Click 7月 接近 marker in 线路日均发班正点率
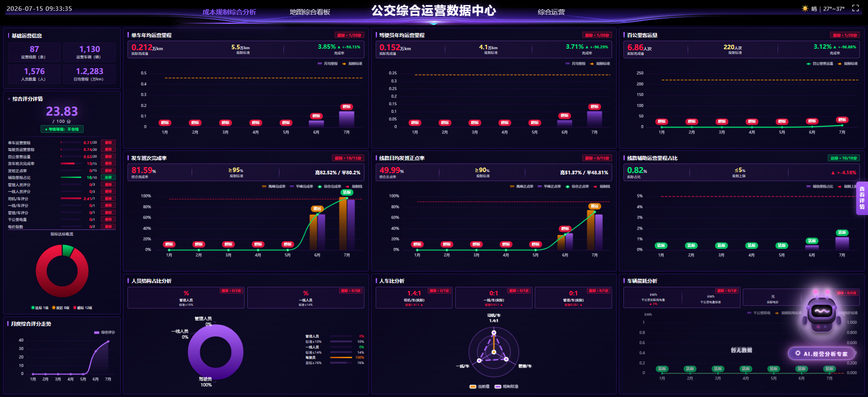The height and width of the screenshot is (397, 868). pos(594,206)
